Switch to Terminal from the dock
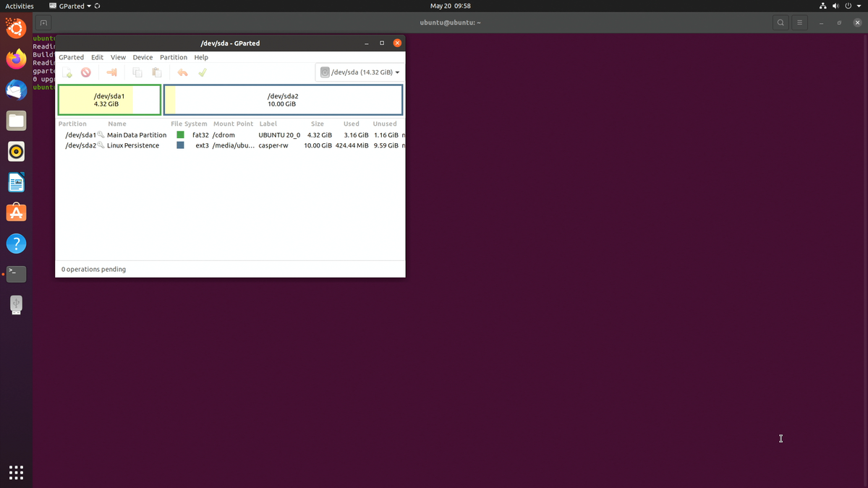 click(16, 274)
